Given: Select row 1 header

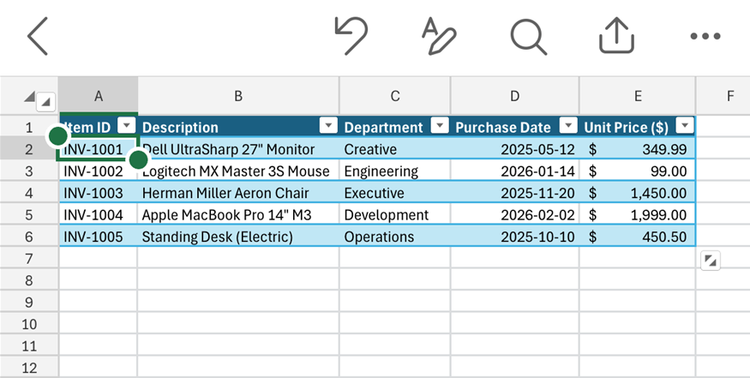Looking at the screenshot, I should click(29, 127).
